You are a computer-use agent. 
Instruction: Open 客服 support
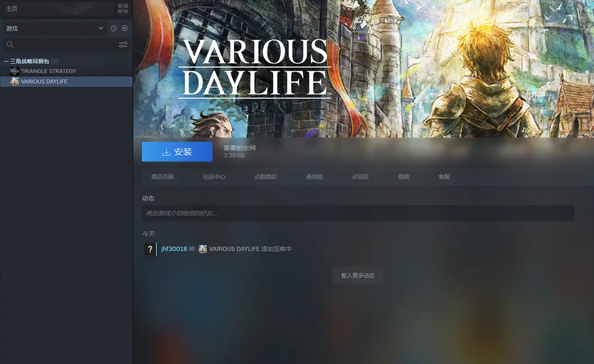coord(444,177)
